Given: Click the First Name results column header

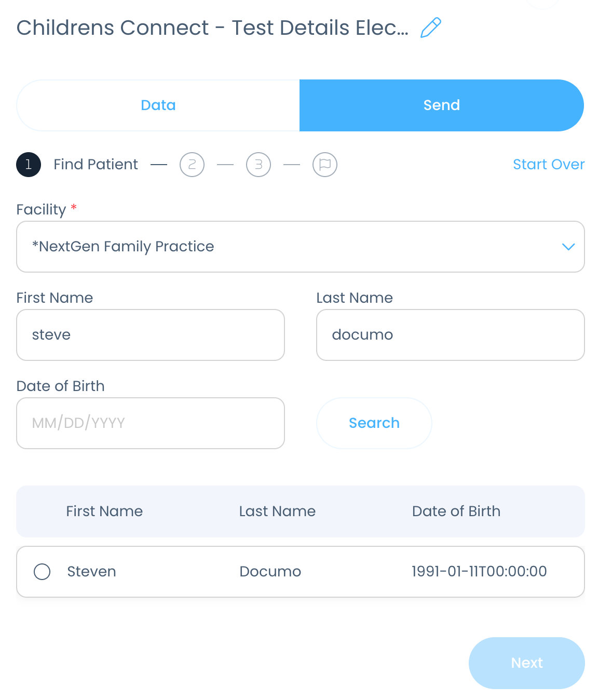Looking at the screenshot, I should click(104, 511).
